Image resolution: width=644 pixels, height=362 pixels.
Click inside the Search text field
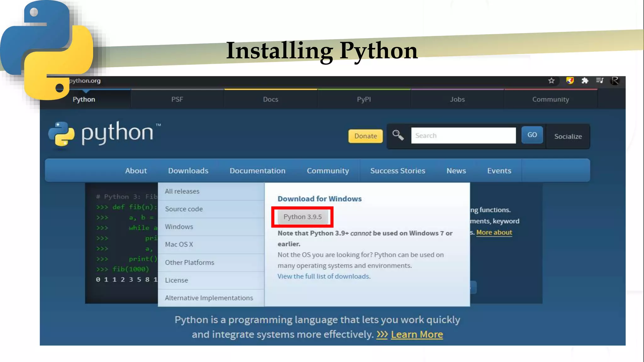463,135
